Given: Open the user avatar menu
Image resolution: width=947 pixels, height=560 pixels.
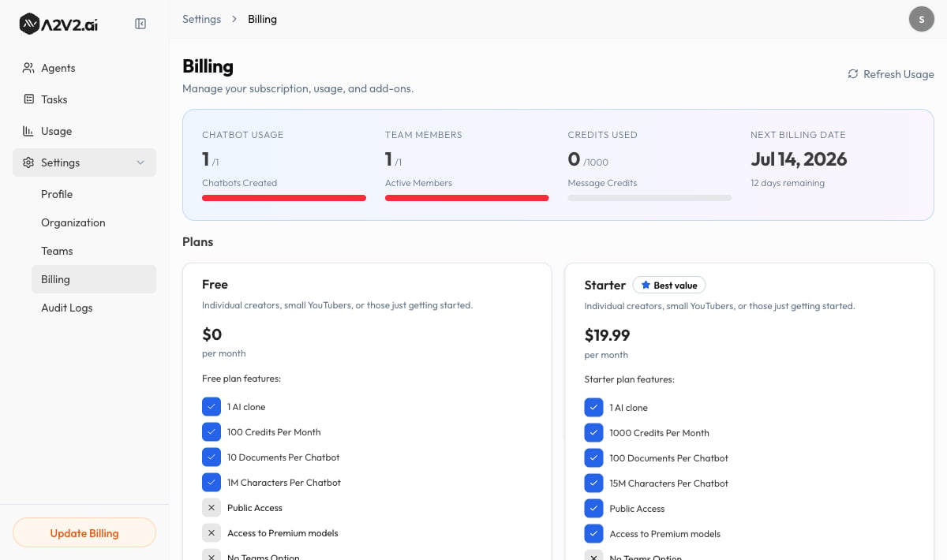Looking at the screenshot, I should [x=922, y=19].
